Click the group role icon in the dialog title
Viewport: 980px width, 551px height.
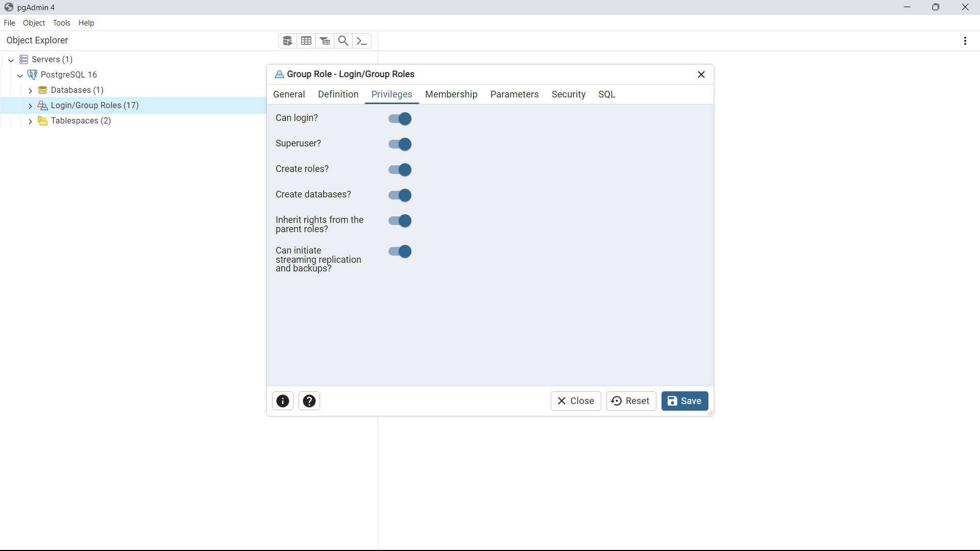point(279,74)
